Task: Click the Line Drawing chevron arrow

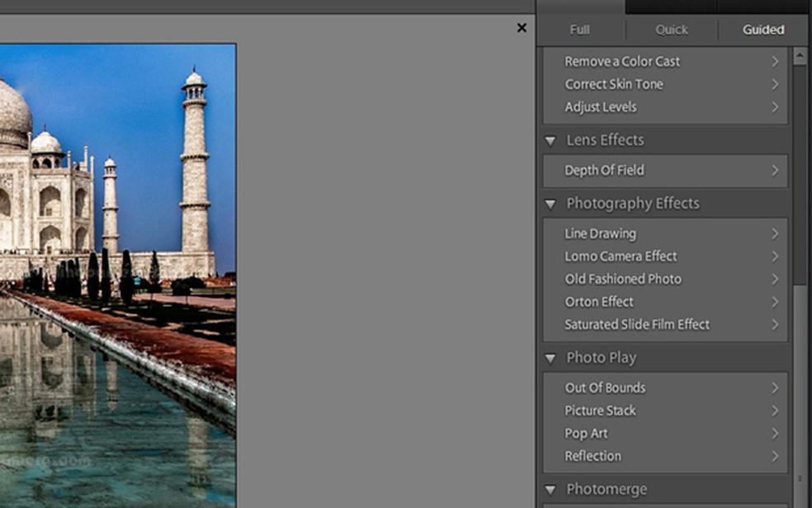Action: point(775,234)
